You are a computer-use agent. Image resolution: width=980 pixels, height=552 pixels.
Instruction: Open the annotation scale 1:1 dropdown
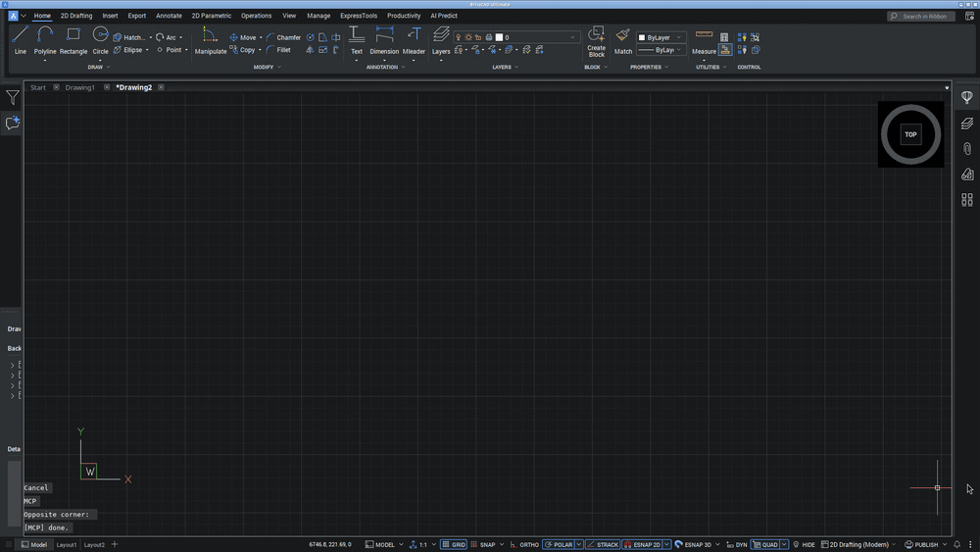pyautogui.click(x=423, y=544)
